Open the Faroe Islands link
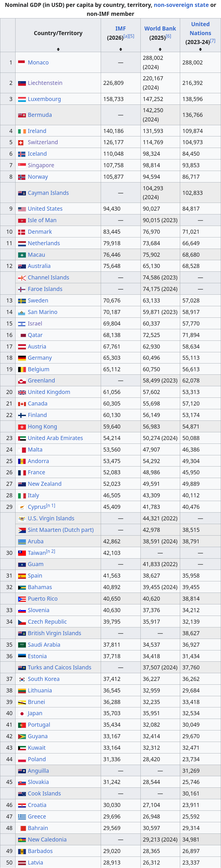The image size is (221, 868). (45, 289)
